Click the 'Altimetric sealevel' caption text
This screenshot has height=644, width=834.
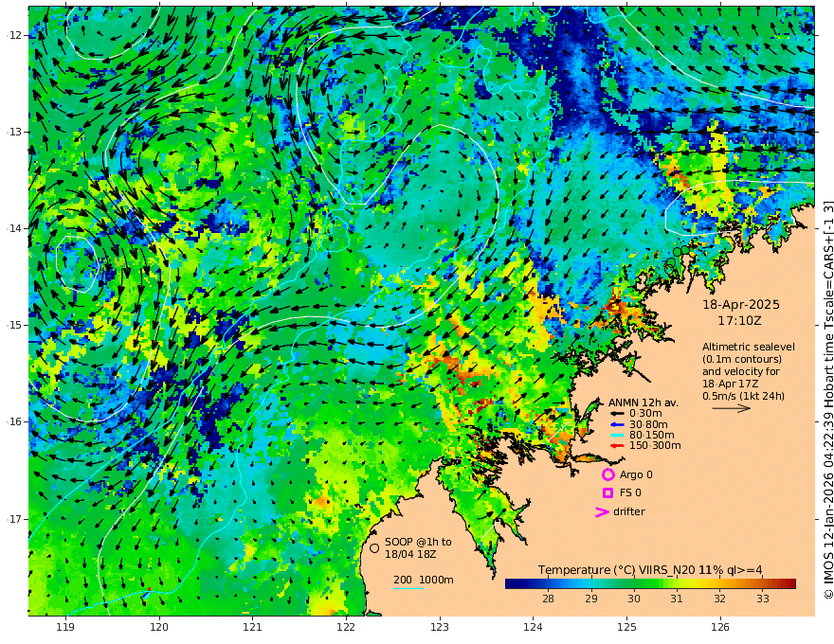[x=749, y=347]
